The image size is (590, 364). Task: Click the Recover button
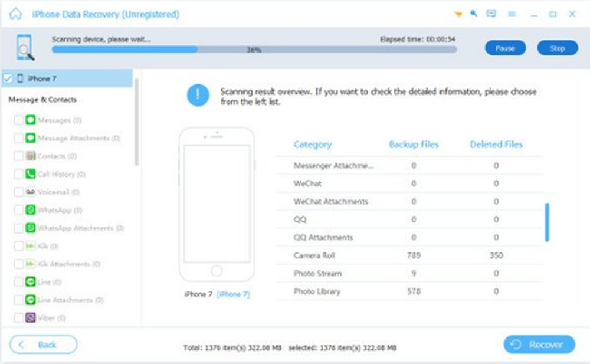[x=539, y=345]
